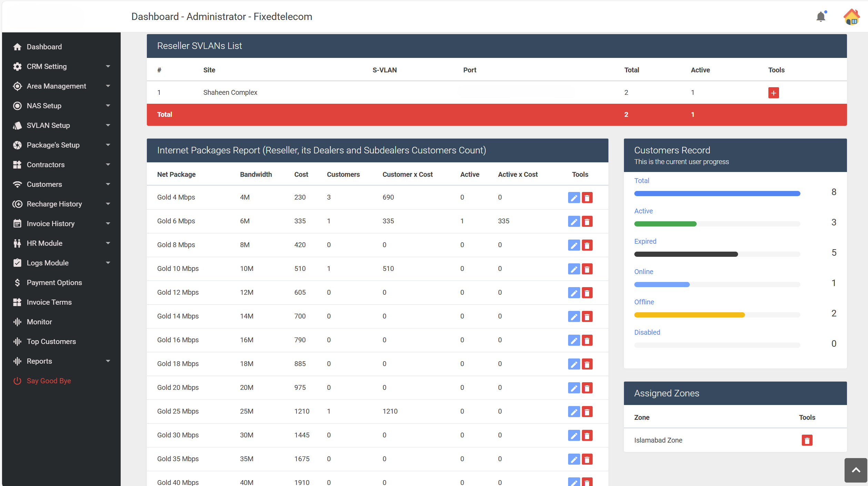Click the Say Good Bye power icon
This screenshot has width=868, height=486.
18,381
